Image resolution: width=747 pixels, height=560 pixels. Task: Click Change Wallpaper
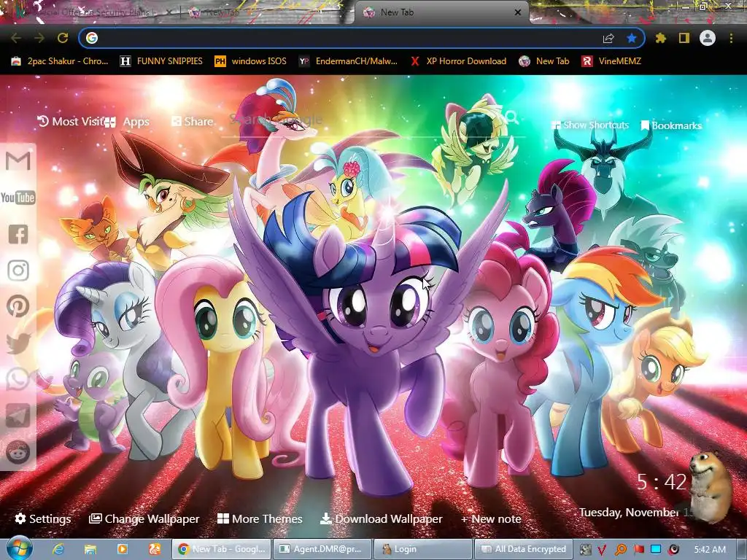[144, 518]
